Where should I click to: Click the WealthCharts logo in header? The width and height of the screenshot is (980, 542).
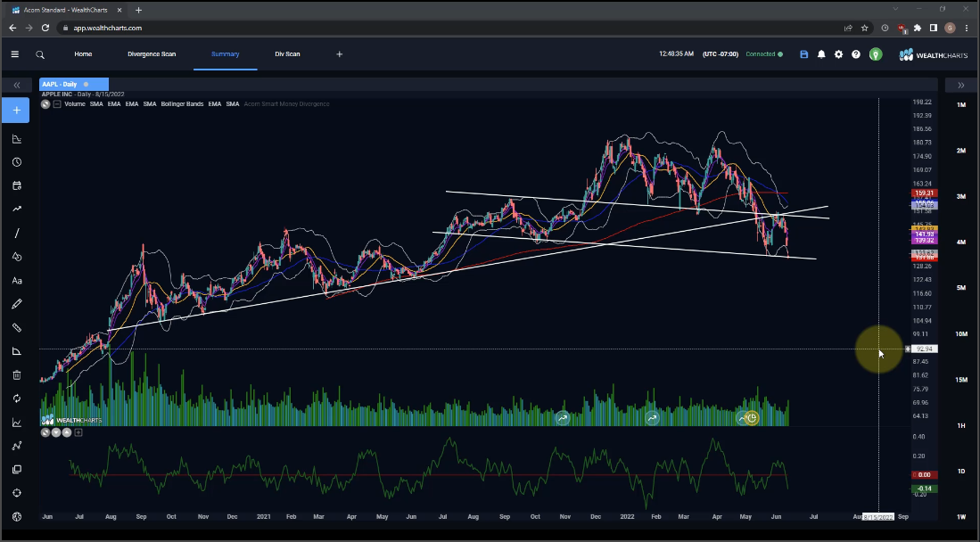point(933,55)
